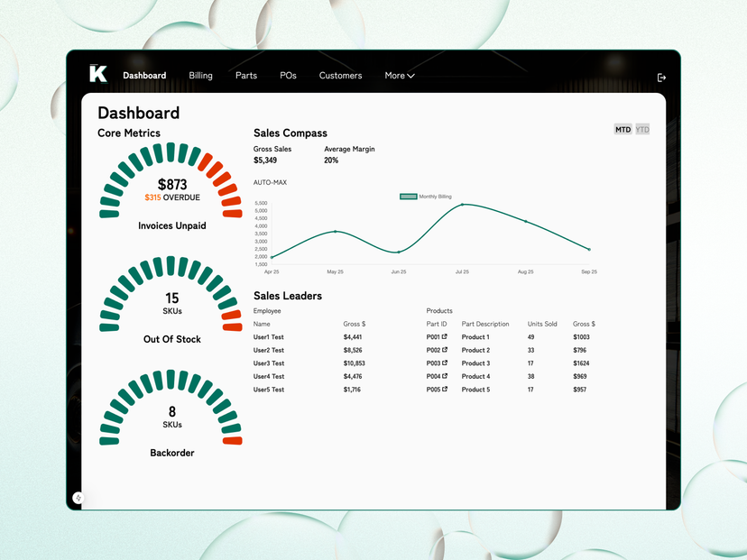This screenshot has height=560, width=747.
Task: Open the external link icon beside P005
Action: point(445,390)
